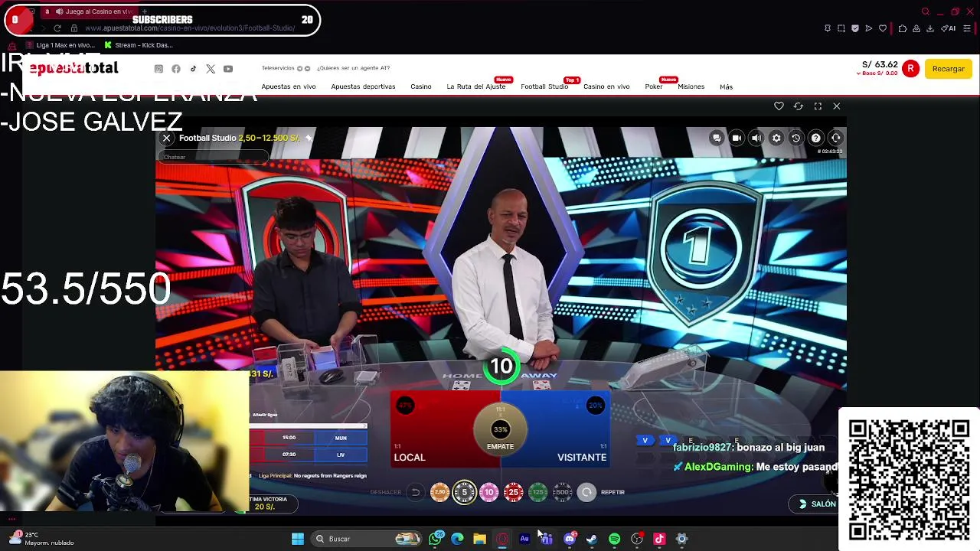This screenshot has width=980, height=551.
Task: Close Football Studio with circled X
Action: [166, 138]
